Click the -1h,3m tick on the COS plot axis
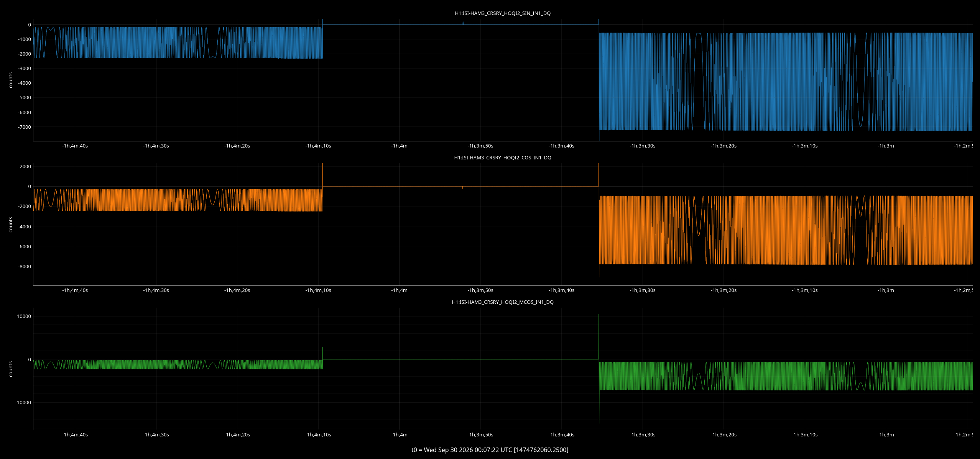This screenshot has height=459, width=980. (x=886, y=290)
